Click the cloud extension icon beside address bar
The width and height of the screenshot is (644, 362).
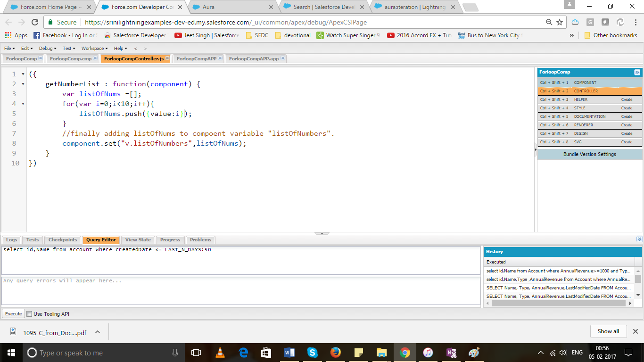575,22
